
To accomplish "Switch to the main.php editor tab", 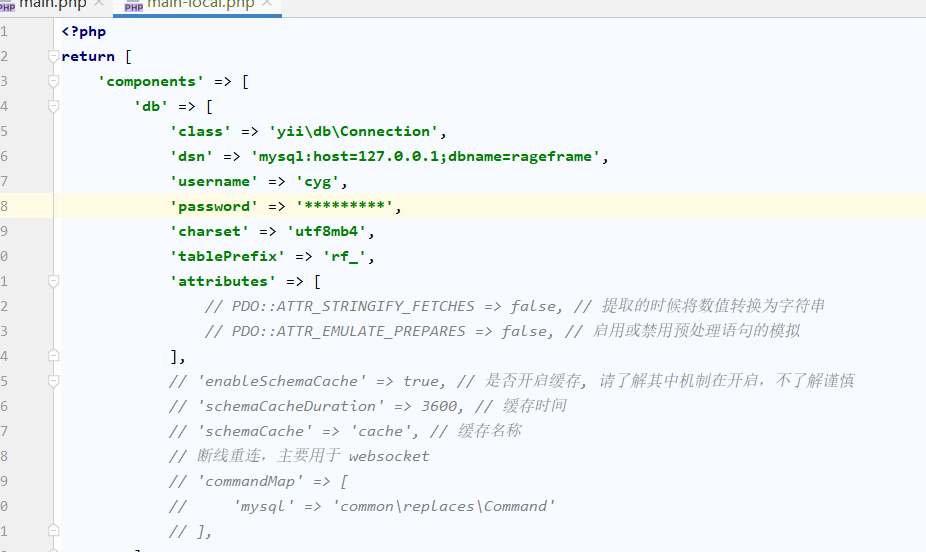I will tap(52, 5).
